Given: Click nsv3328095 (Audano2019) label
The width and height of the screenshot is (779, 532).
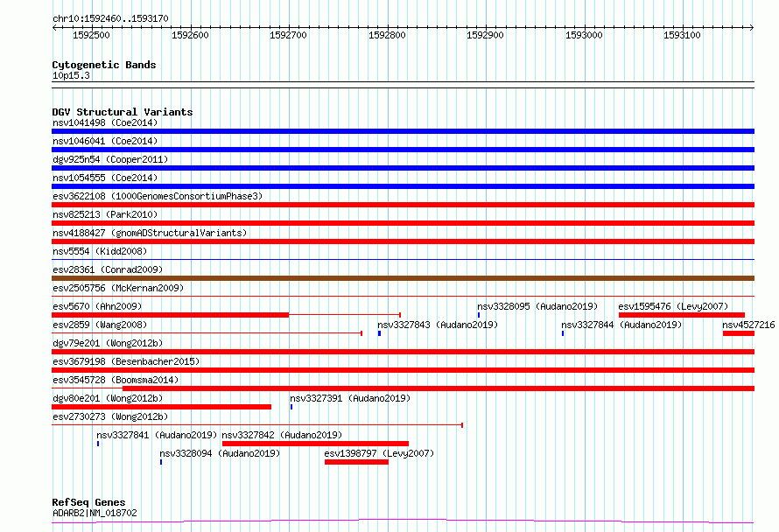Looking at the screenshot, I should (537, 306).
